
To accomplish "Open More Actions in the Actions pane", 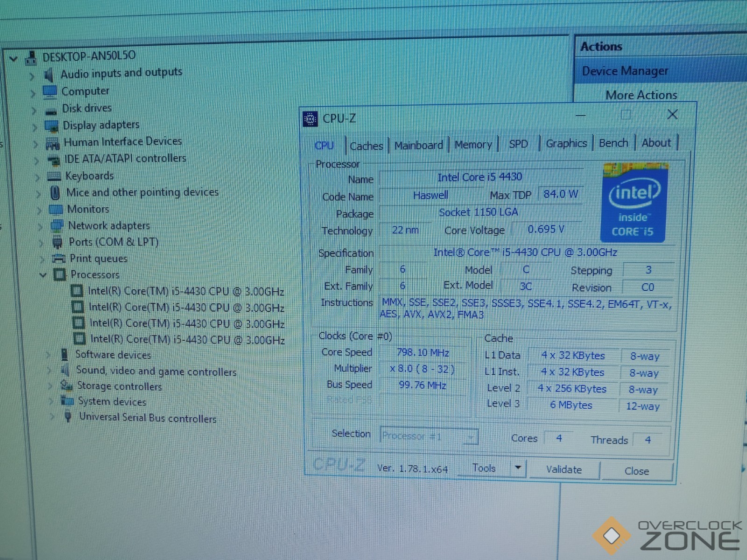I will pyautogui.click(x=641, y=95).
